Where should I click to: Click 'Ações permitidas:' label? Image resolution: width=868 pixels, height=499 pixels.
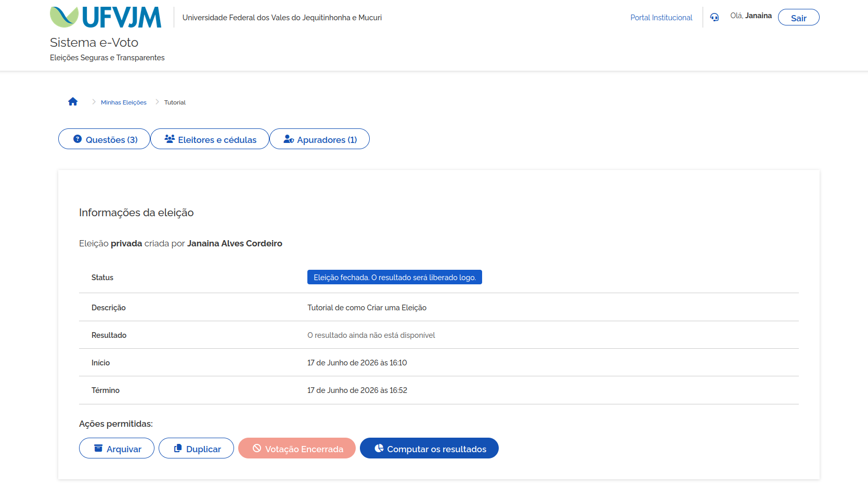[116, 424]
